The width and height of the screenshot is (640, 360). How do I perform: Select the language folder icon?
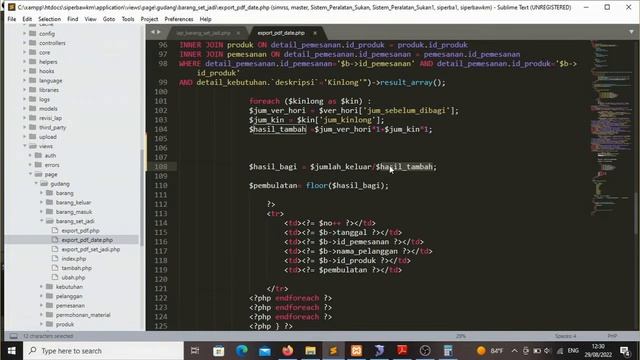tap(33, 80)
